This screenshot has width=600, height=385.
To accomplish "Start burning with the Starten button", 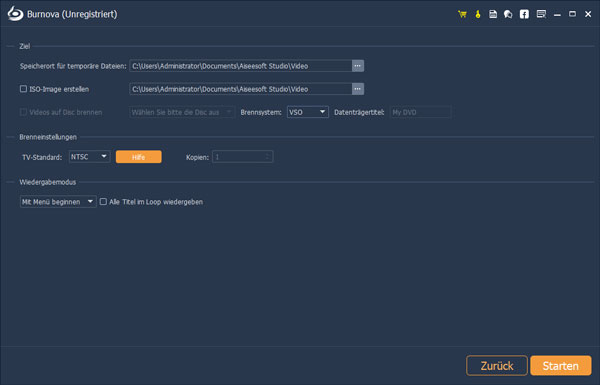I will [x=561, y=365].
